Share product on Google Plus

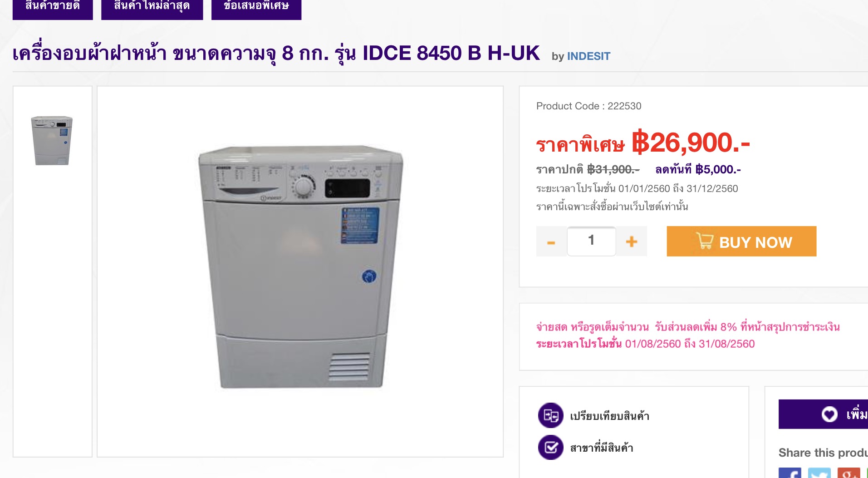pos(849,473)
